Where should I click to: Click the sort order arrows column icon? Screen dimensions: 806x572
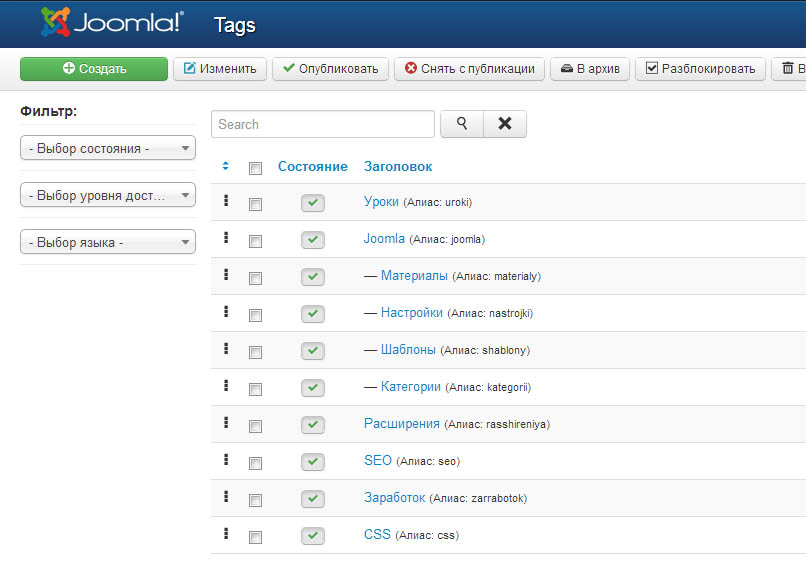pyautogui.click(x=226, y=166)
